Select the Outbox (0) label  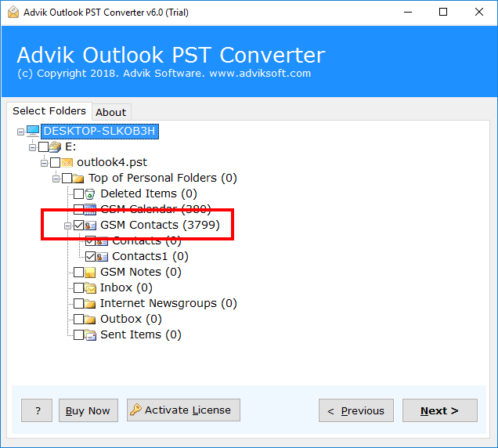tap(131, 319)
